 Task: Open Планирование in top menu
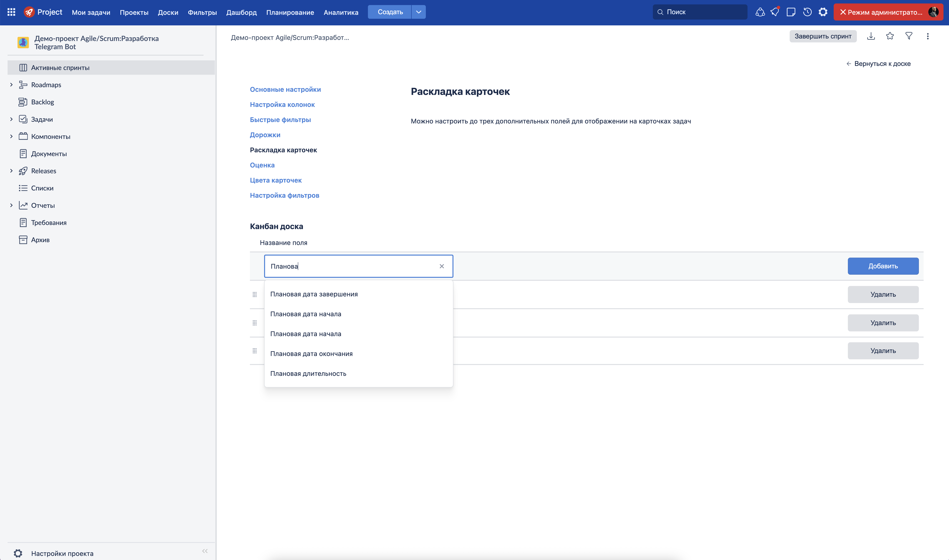290,12
